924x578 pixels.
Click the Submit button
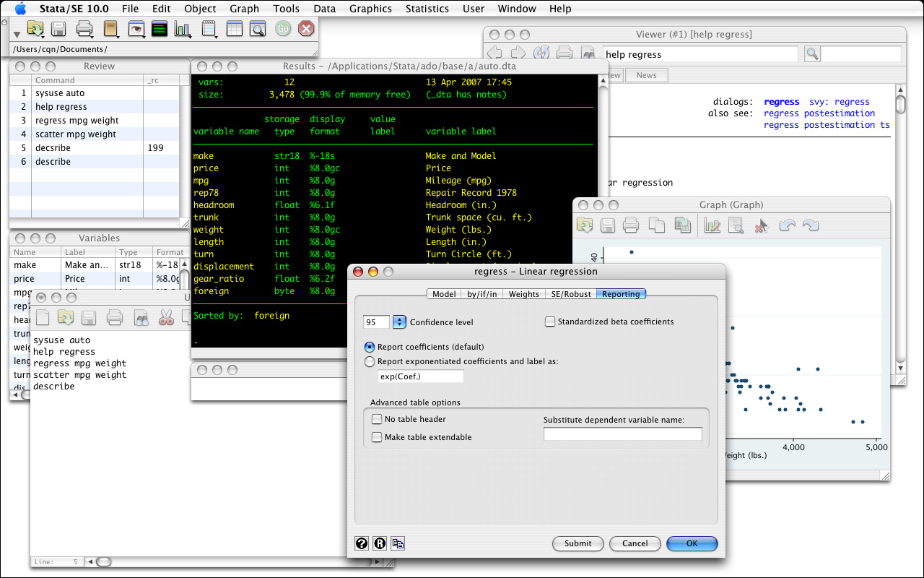pos(577,543)
